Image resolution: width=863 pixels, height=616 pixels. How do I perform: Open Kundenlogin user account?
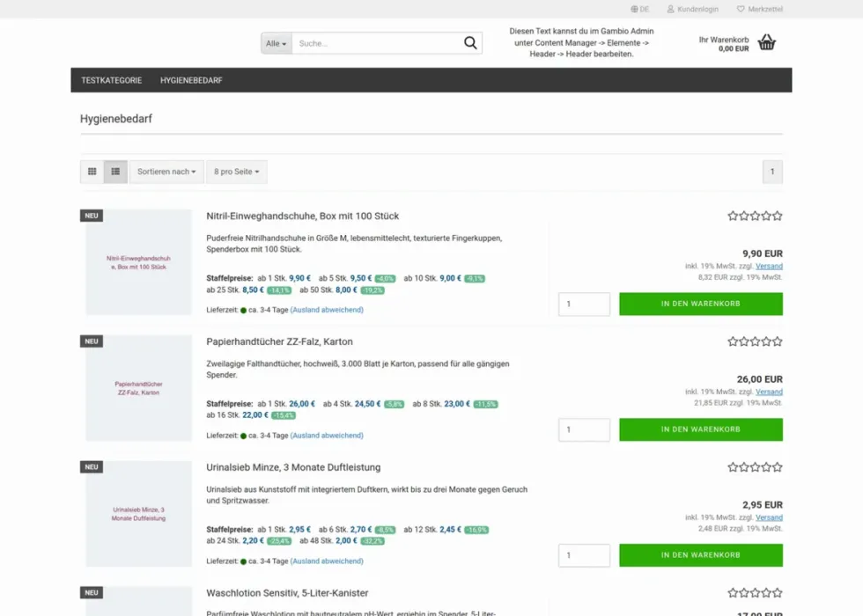click(692, 9)
